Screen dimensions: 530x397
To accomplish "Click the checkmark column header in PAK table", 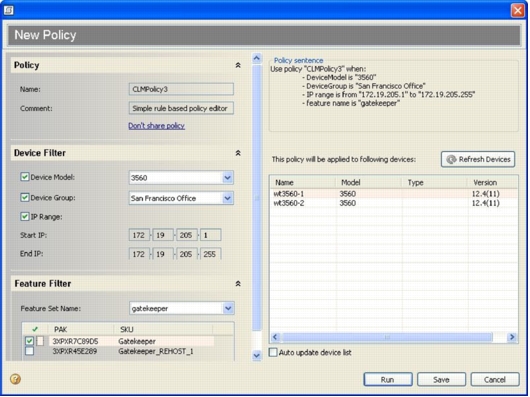I will [35, 329].
